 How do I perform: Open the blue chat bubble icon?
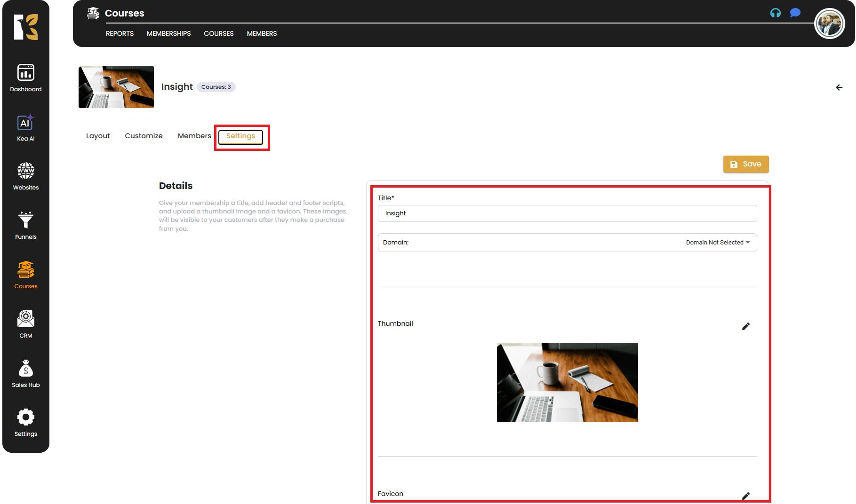(x=795, y=13)
